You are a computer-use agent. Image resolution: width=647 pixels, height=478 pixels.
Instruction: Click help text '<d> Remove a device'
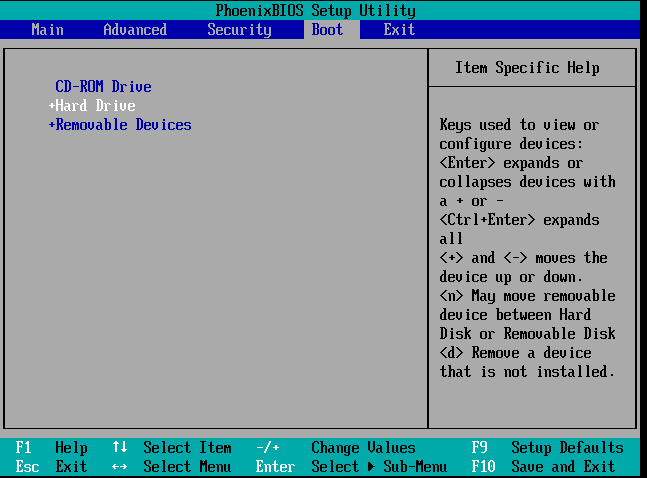click(x=515, y=353)
